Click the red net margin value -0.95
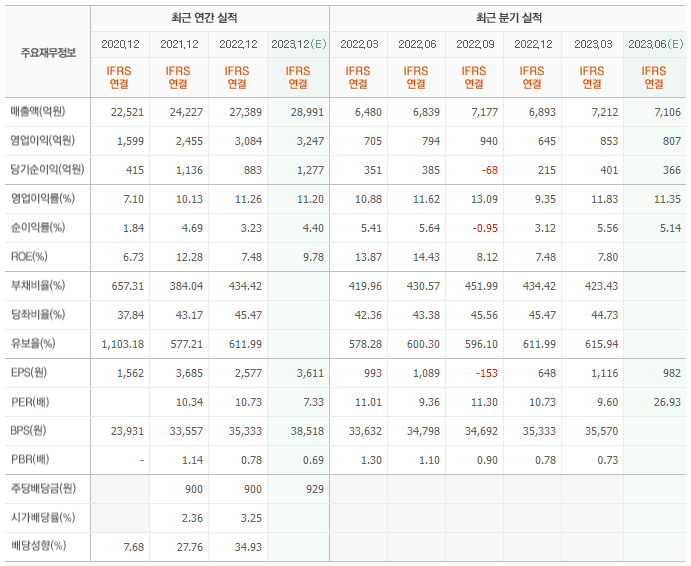This screenshot has height=566, width=691. pos(485,228)
